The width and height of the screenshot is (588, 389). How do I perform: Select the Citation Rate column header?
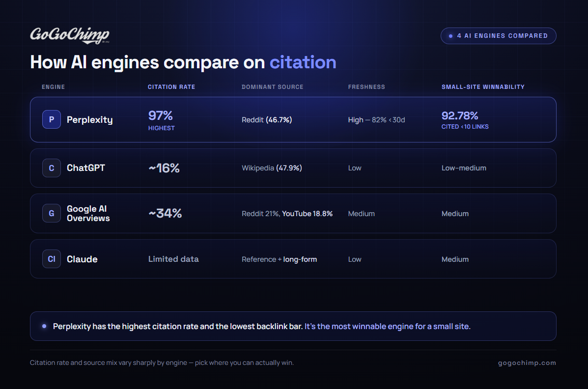click(x=171, y=86)
